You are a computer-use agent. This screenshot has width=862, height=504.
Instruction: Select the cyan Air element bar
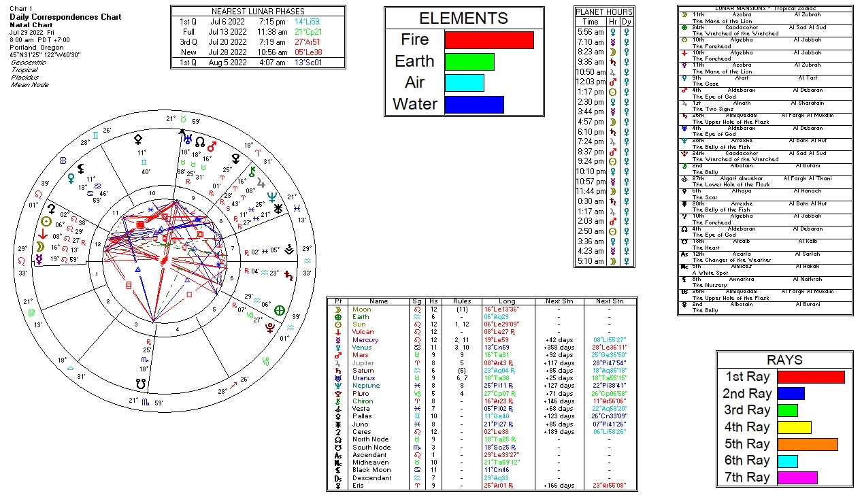(465, 83)
